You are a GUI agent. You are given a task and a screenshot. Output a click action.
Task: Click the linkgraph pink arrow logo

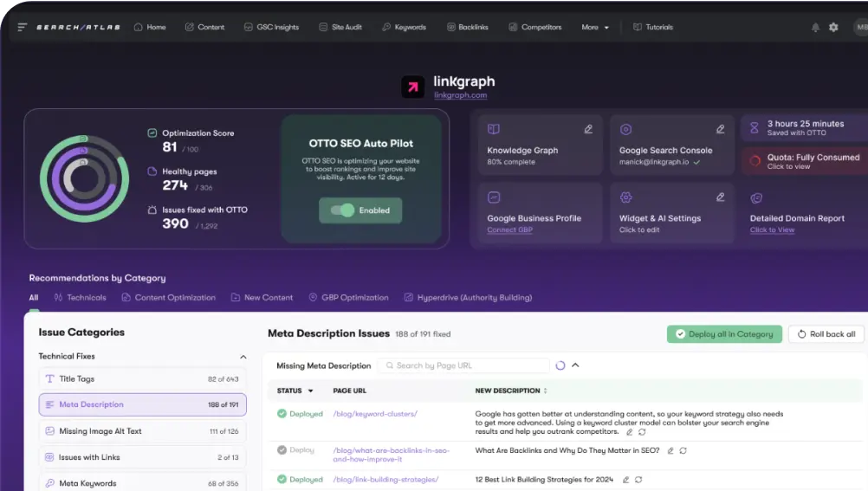413,87
